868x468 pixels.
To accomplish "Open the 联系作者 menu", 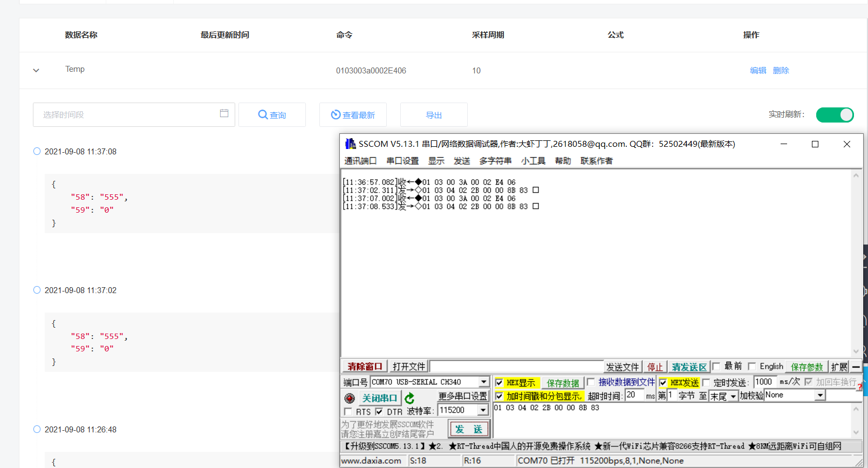I will [597, 161].
